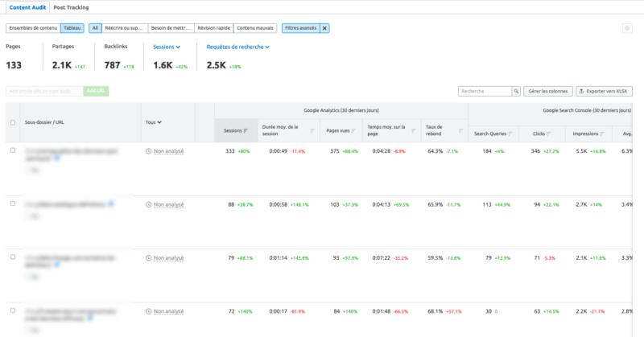Click Non analysé in the 79 sessions row
This screenshot has width=644, height=337.
pyautogui.click(x=169, y=258)
